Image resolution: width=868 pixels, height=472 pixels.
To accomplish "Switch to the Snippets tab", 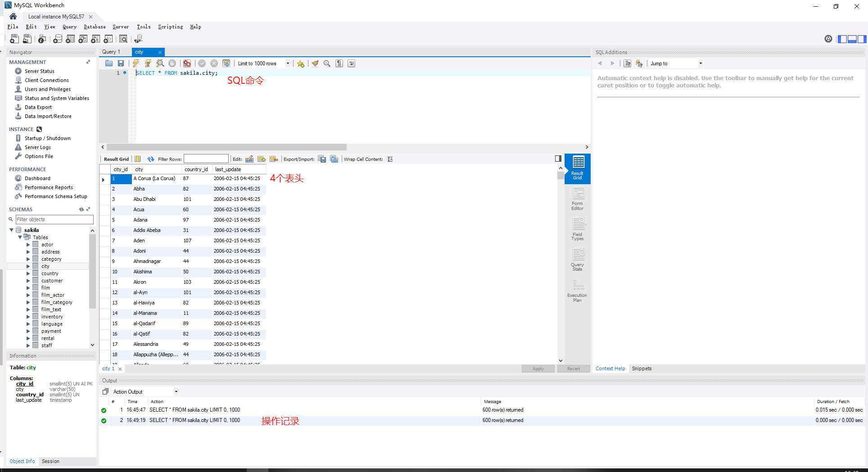I will 641,368.
